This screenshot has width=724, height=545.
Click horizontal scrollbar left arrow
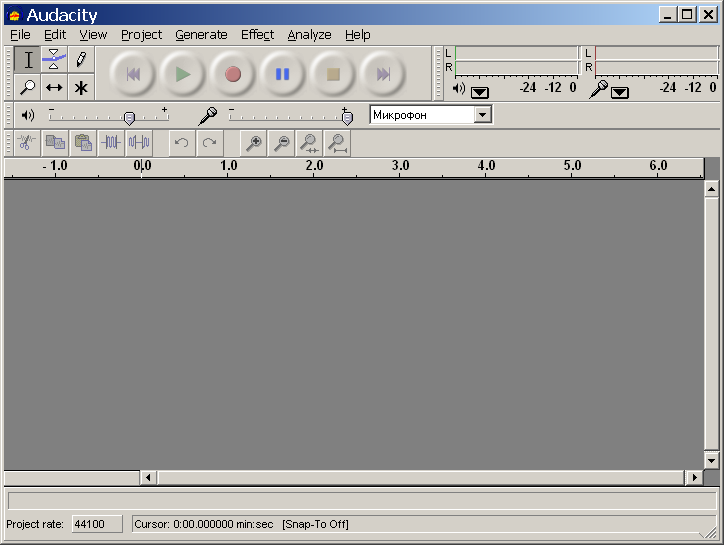(148, 477)
